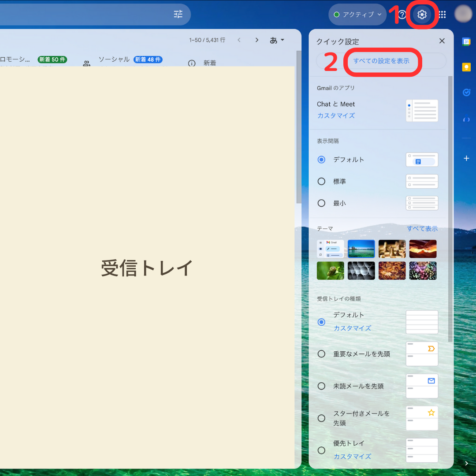Switch to ソーシャル tab

(x=114, y=59)
